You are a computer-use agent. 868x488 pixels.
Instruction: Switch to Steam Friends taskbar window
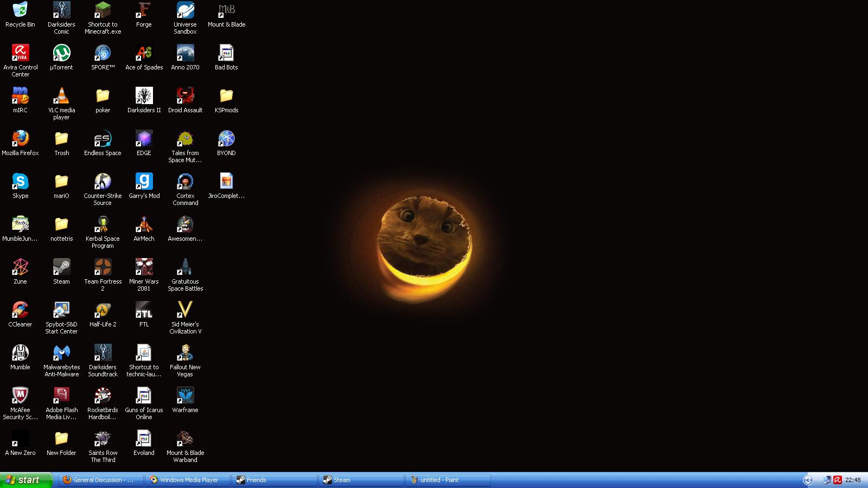[275, 480]
